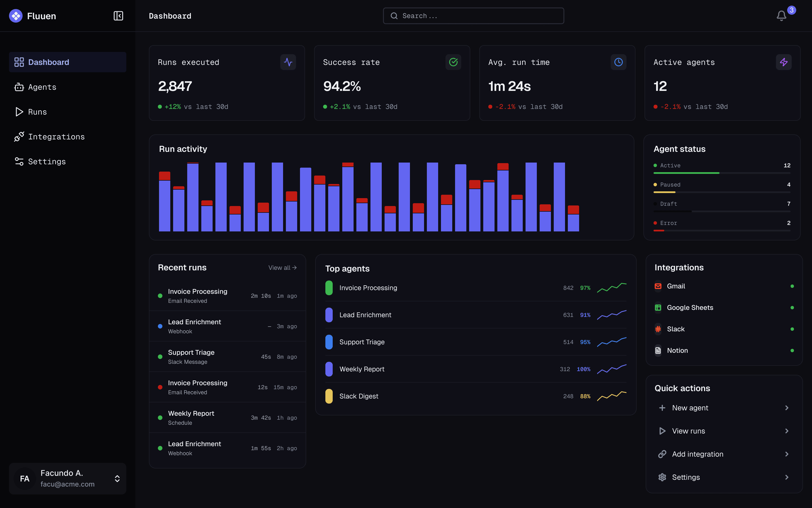Click the blue Support Triage color pill

click(x=329, y=342)
